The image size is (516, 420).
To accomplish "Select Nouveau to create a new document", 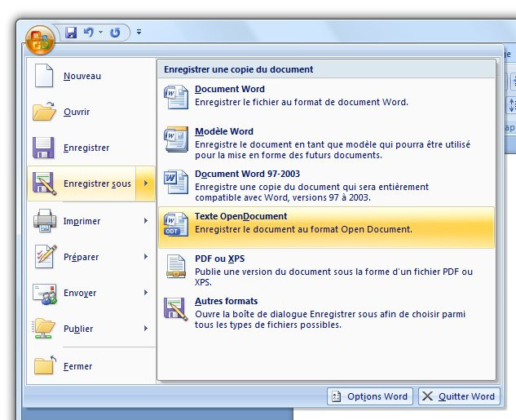I will point(82,77).
